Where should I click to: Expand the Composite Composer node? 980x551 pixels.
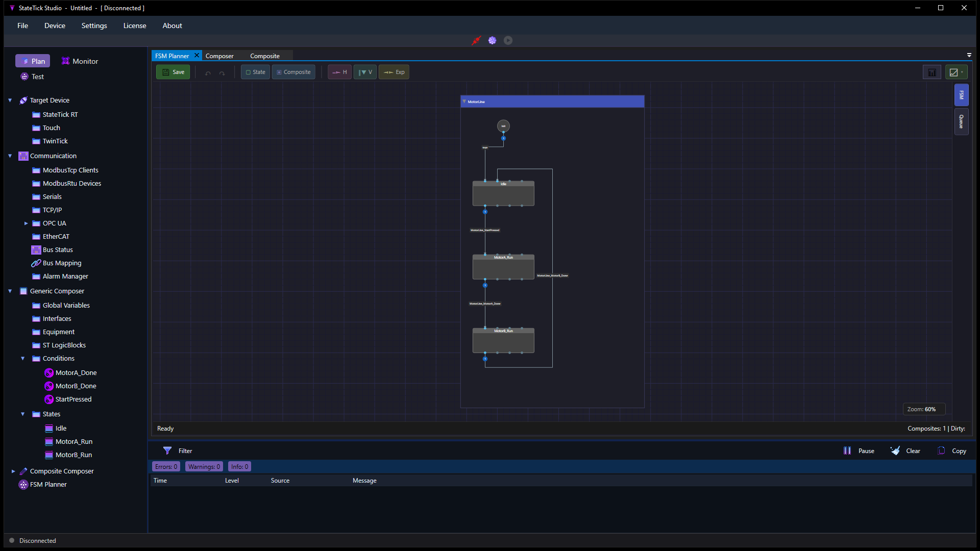pos(13,471)
